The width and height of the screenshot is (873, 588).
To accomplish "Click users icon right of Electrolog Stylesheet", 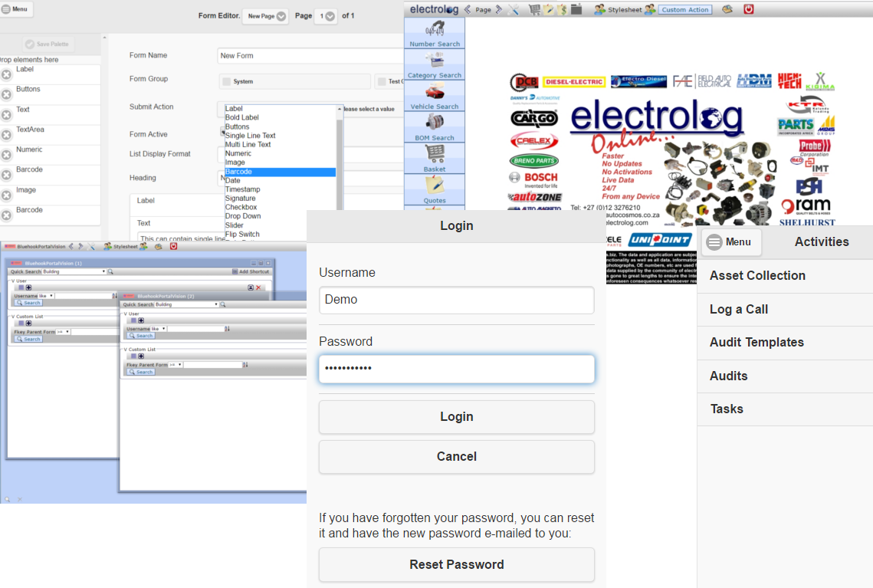I will click(650, 9).
